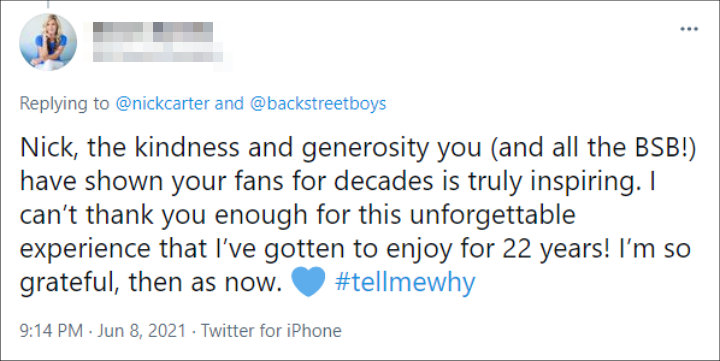Click the word 'unforgettable' in the tweet
This screenshot has height=361, width=720.
click(x=492, y=215)
